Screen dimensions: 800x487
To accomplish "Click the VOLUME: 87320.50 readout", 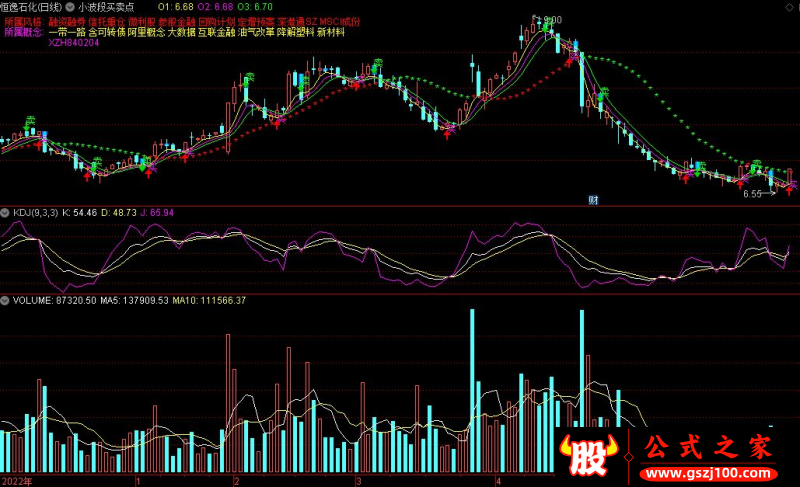I will (x=54, y=300).
